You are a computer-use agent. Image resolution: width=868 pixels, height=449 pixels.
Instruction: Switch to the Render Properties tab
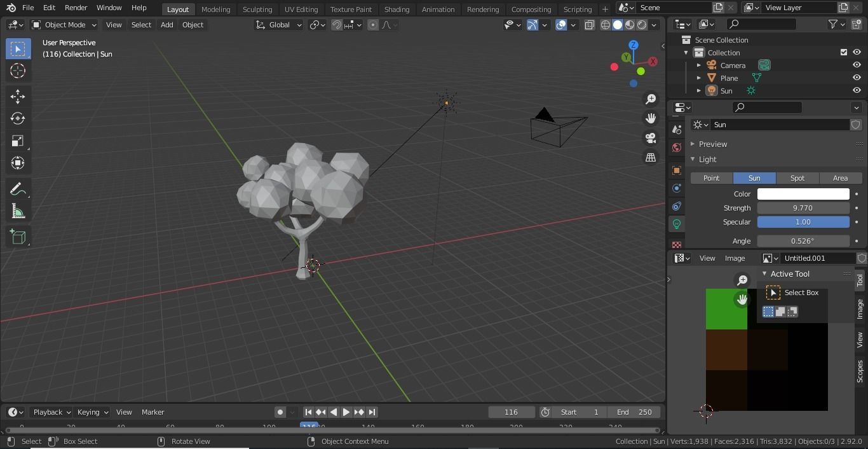pyautogui.click(x=676, y=129)
